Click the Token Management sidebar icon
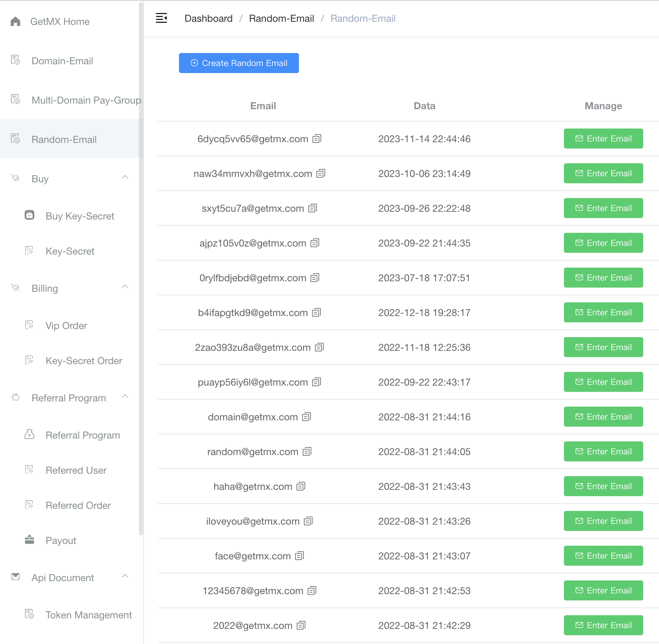The width and height of the screenshot is (659, 644). [x=29, y=614]
